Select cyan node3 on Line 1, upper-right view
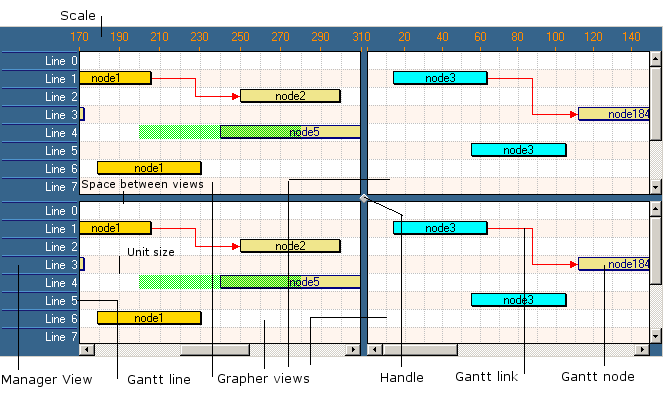The height and width of the screenshot is (400, 665). click(439, 78)
